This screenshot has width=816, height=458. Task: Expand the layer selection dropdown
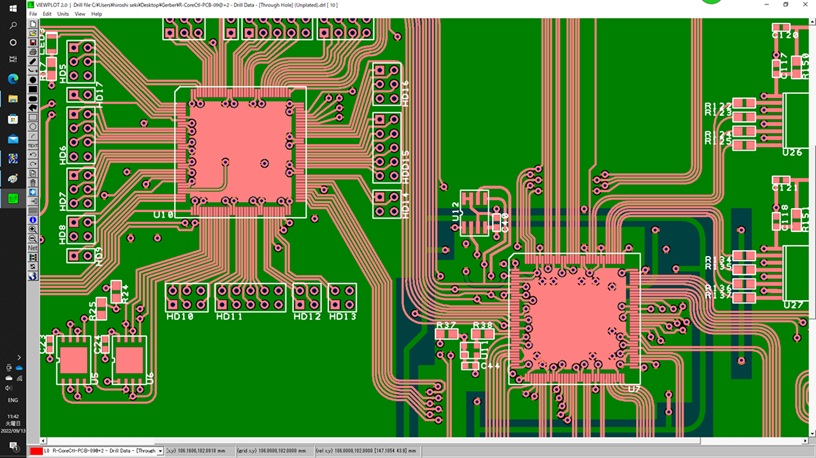point(160,451)
